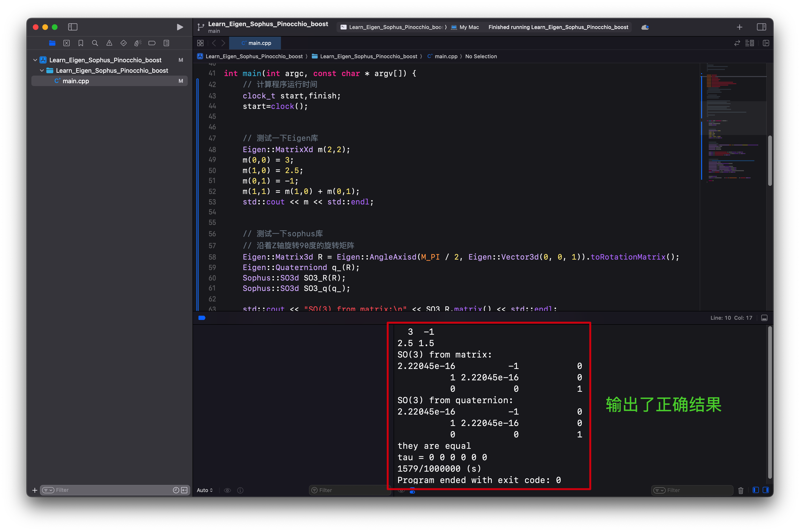
Task: Select main.cpp in the project navigator
Action: click(109, 81)
